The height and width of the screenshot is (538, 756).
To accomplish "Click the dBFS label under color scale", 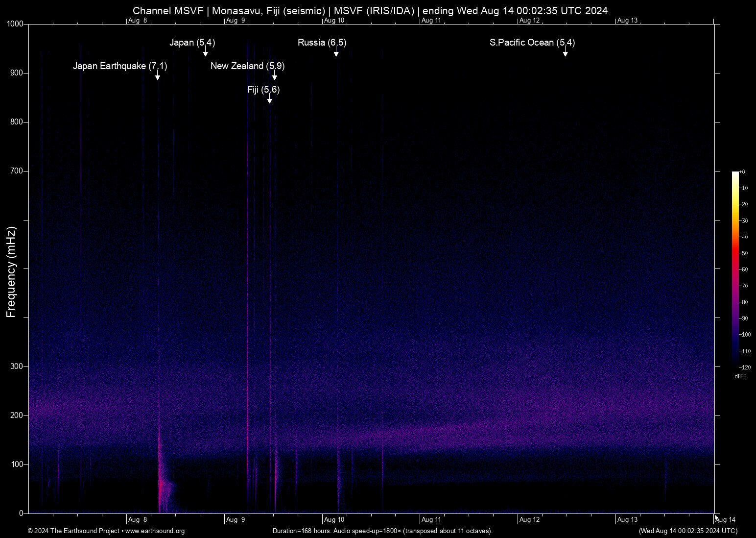I will [x=740, y=376].
